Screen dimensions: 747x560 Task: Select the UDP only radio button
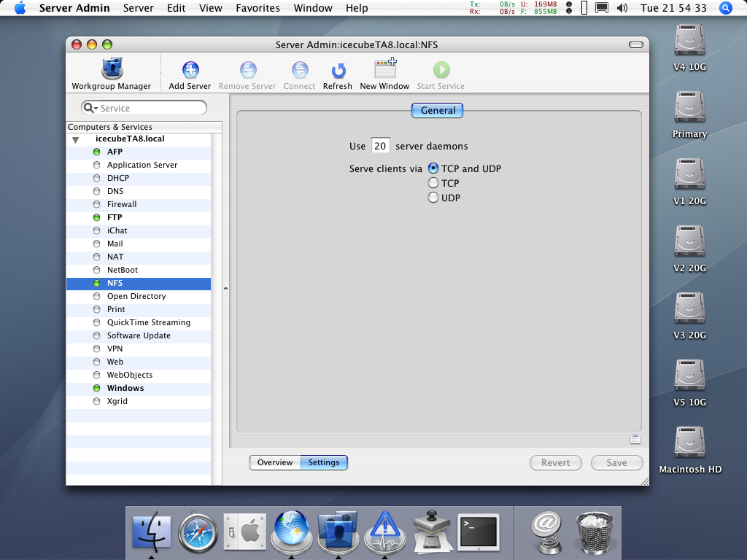(433, 198)
